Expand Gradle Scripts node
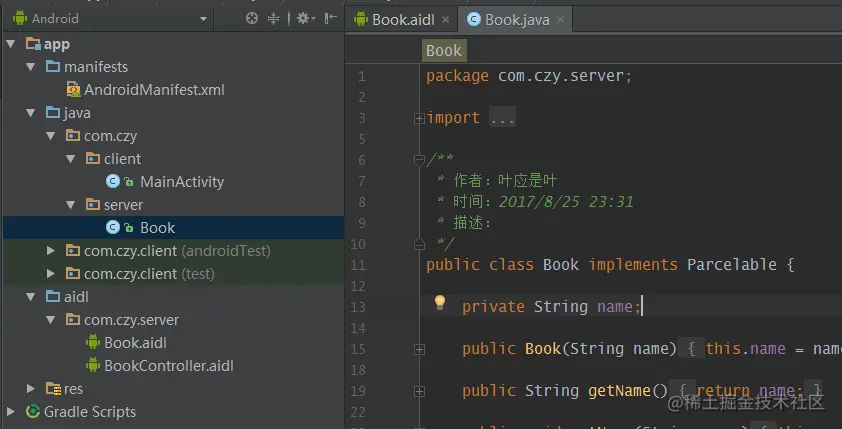Screen dimensions: 842x429 click(11, 411)
